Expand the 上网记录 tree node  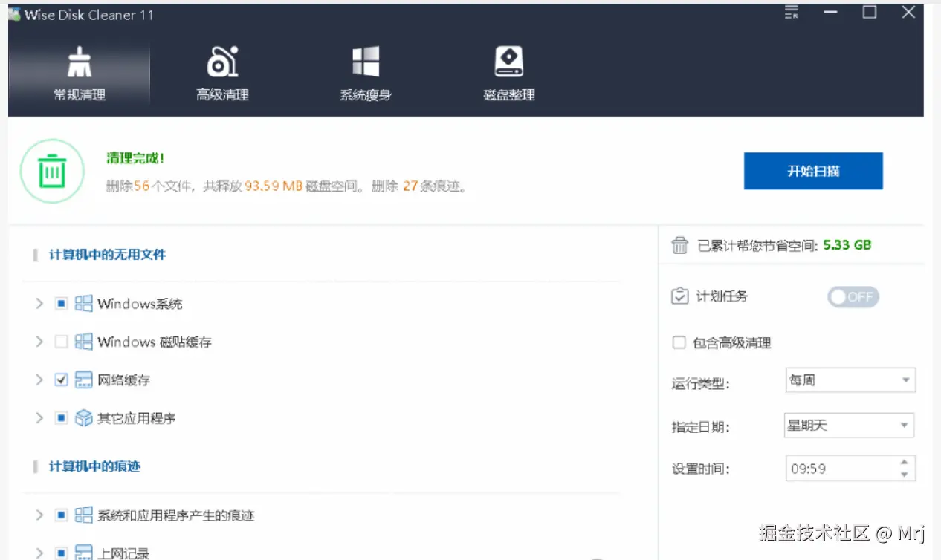(39, 553)
